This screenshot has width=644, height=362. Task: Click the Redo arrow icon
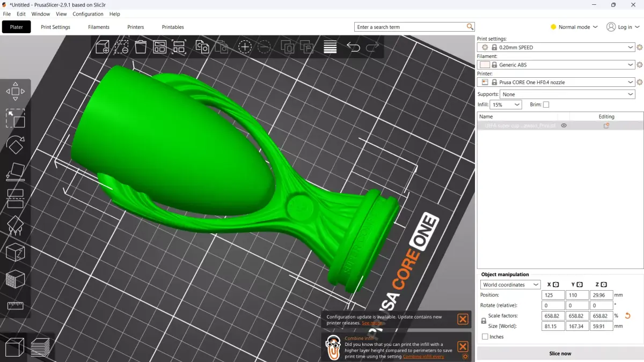tap(372, 47)
